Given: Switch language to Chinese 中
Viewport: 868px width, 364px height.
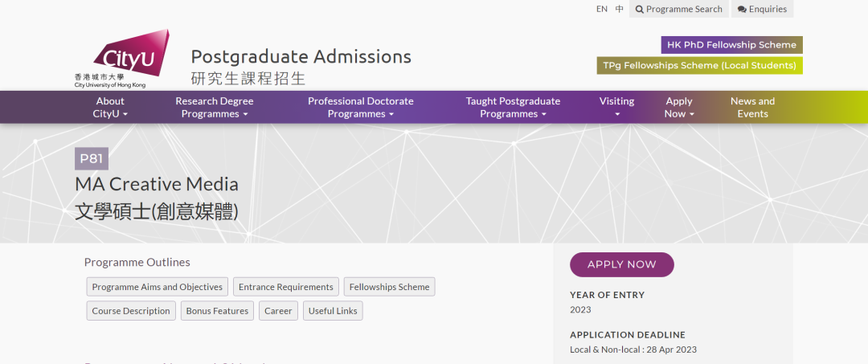Looking at the screenshot, I should click(x=619, y=9).
